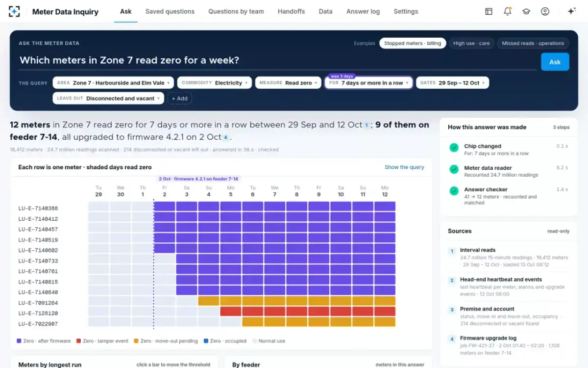
Task: Click the Show the query link
Action: (x=404, y=167)
